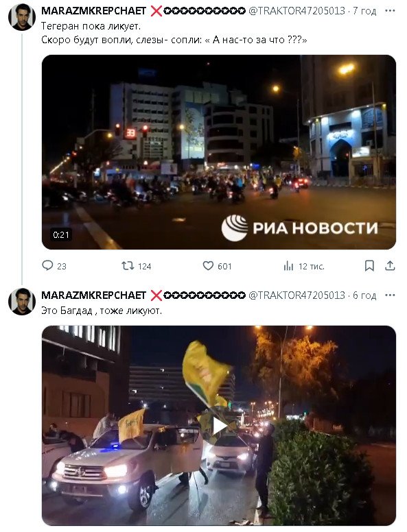Viewport: 407px width, 532px height.
Task: Open the three-dot menu of the Baghdad tweet
Action: 390,295
